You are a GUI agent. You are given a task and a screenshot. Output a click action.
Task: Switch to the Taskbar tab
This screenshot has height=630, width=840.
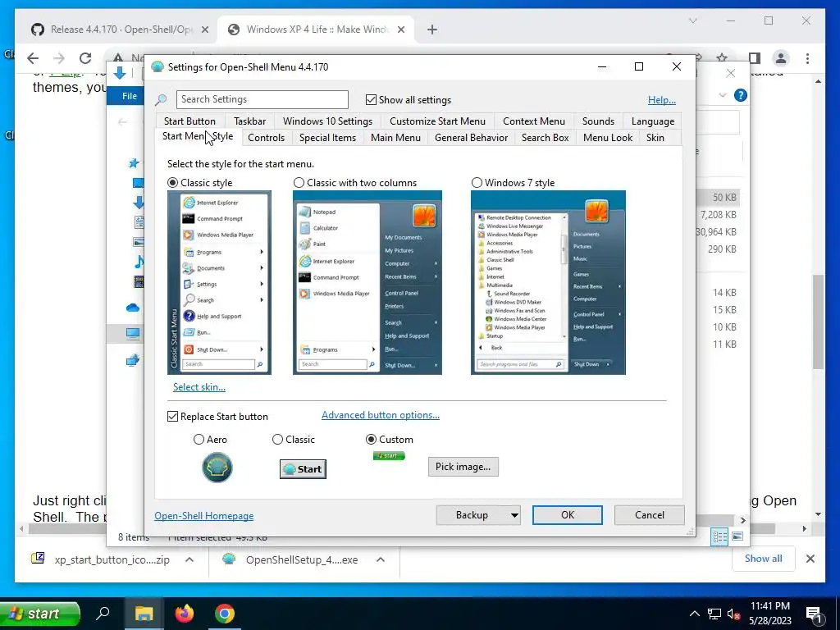(249, 121)
